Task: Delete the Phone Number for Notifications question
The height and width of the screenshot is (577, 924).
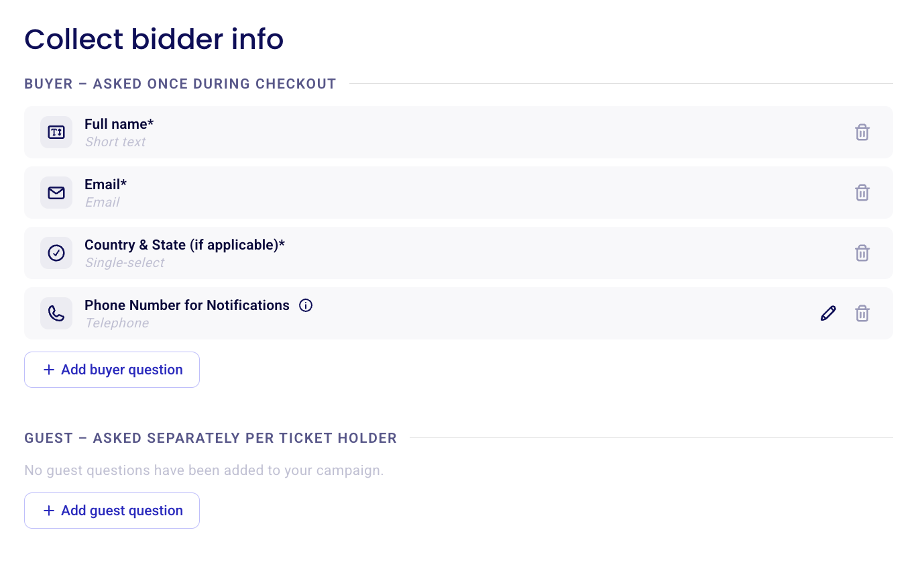Action: point(862,313)
